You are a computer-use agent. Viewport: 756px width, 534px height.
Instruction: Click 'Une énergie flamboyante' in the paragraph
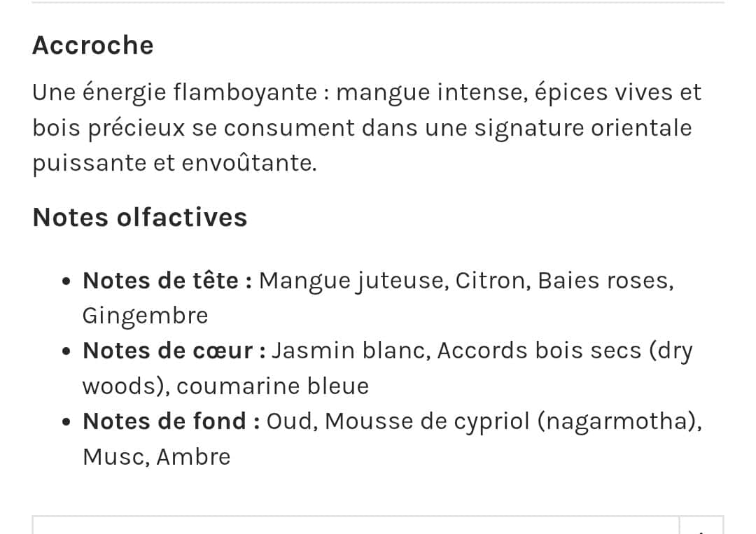pyautogui.click(x=174, y=92)
